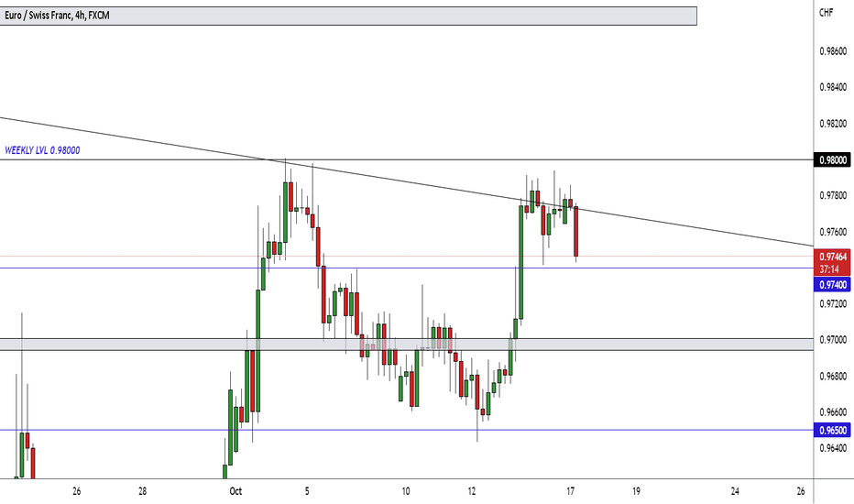The height and width of the screenshot is (504, 854).
Task: Click the Oct date on time axis
Action: click(235, 491)
